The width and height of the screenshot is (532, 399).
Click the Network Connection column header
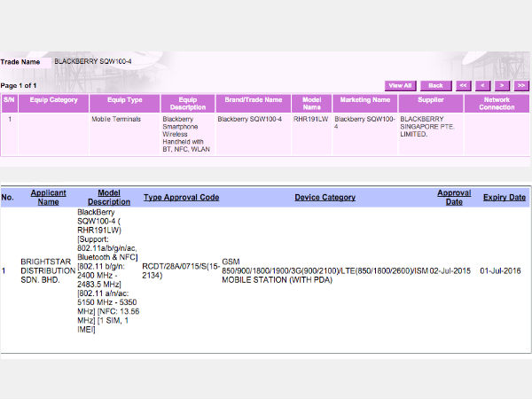[x=497, y=103]
